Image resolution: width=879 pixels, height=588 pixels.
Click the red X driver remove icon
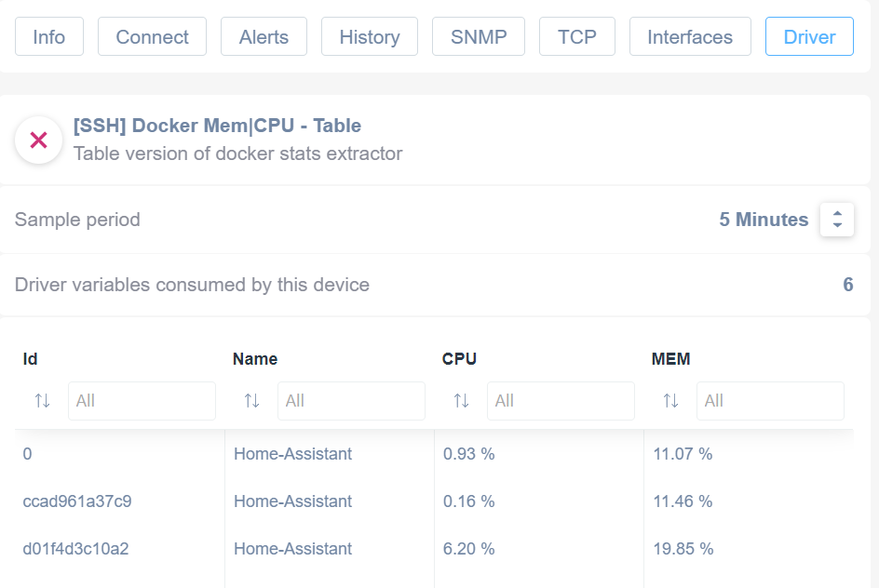click(38, 140)
